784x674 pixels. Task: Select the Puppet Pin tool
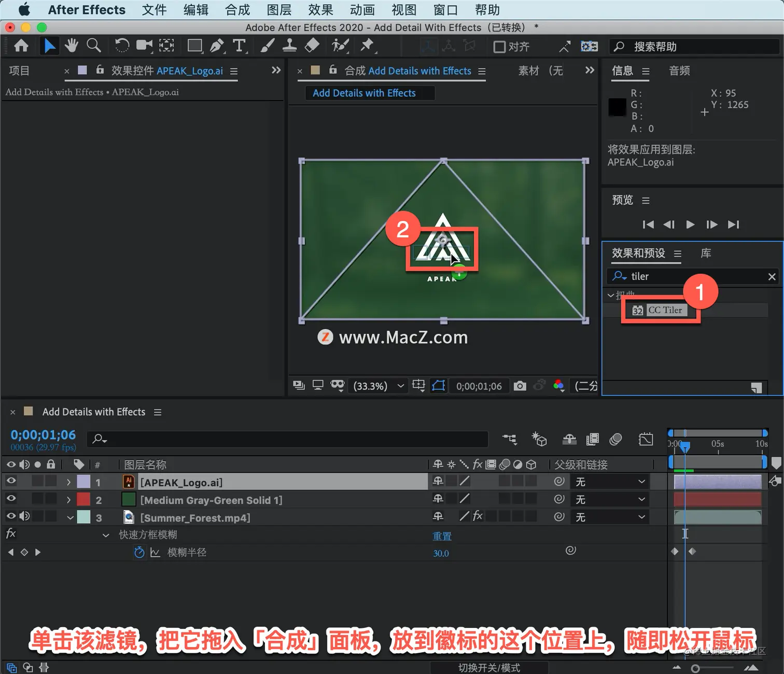click(x=368, y=46)
